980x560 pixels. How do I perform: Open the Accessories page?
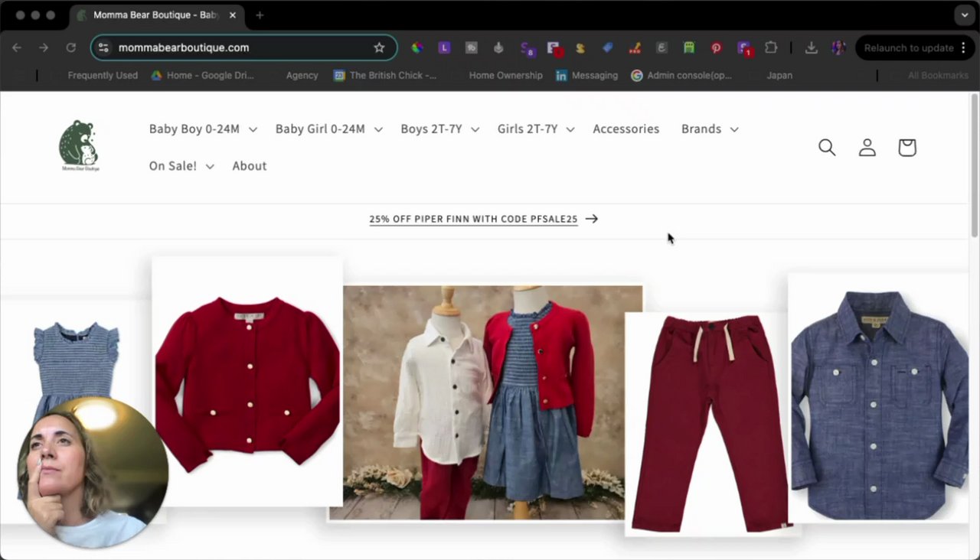click(x=626, y=129)
